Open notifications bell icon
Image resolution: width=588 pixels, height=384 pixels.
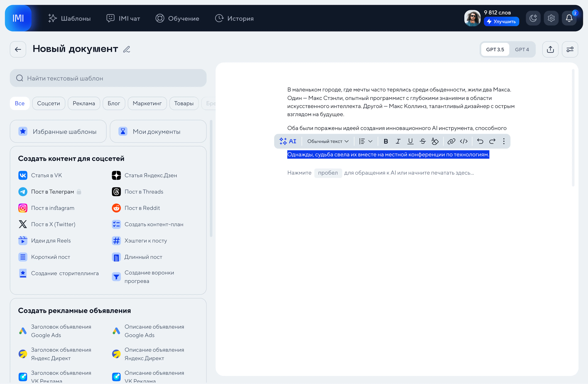point(569,18)
